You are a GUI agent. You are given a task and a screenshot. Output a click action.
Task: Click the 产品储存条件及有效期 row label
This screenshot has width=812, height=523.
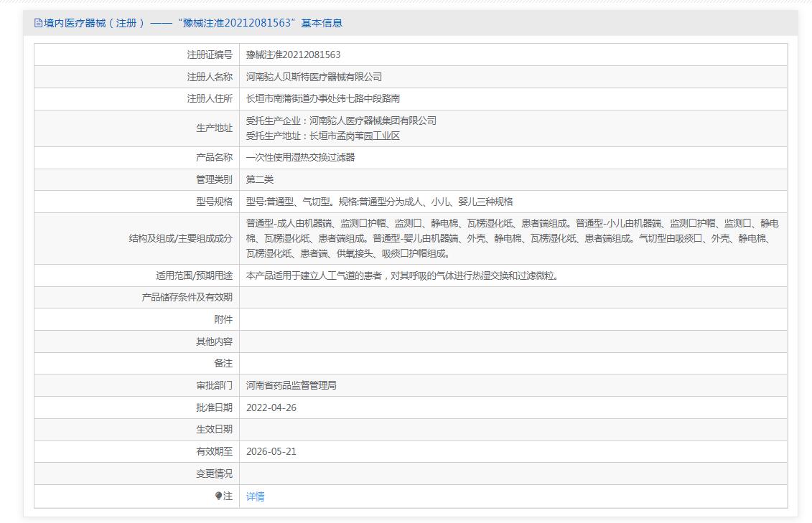coord(187,297)
